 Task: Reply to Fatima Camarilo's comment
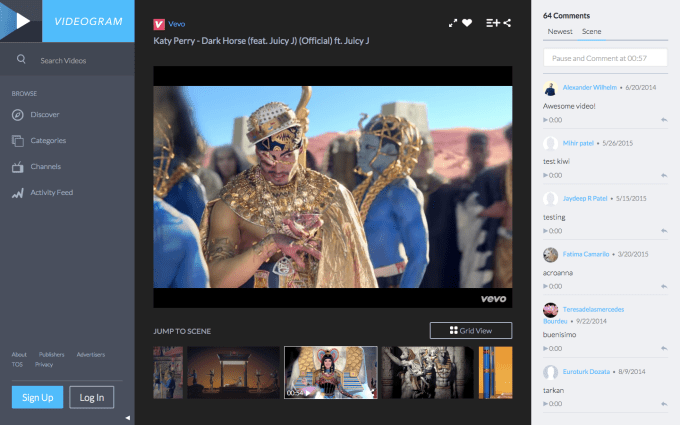(664, 286)
